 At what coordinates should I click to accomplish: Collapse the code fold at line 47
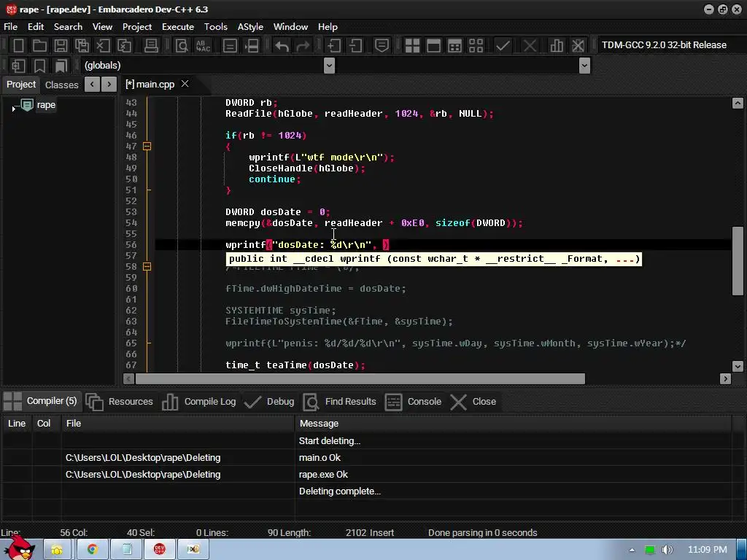coord(147,146)
